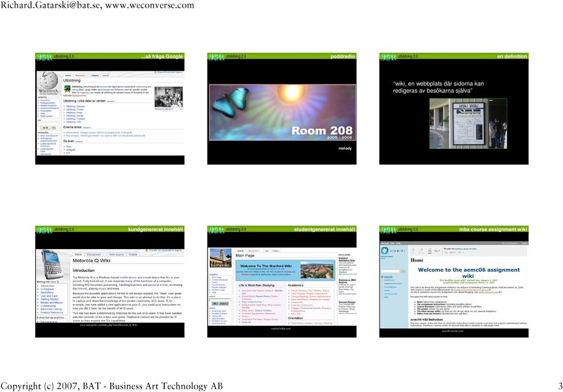This screenshot has height=392, width=563.
Task: Click the utbildning 2.0 logo on the studentgenererat slide
Action: [228, 229]
